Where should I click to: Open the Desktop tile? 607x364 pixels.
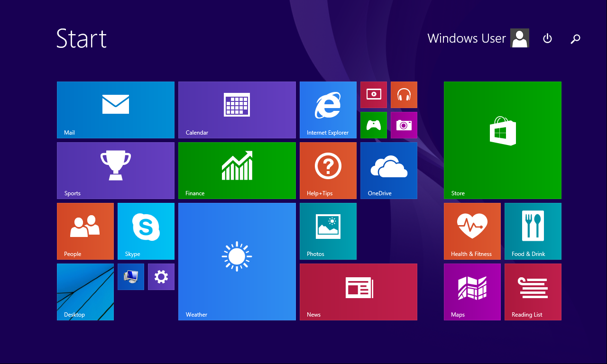pos(85,292)
